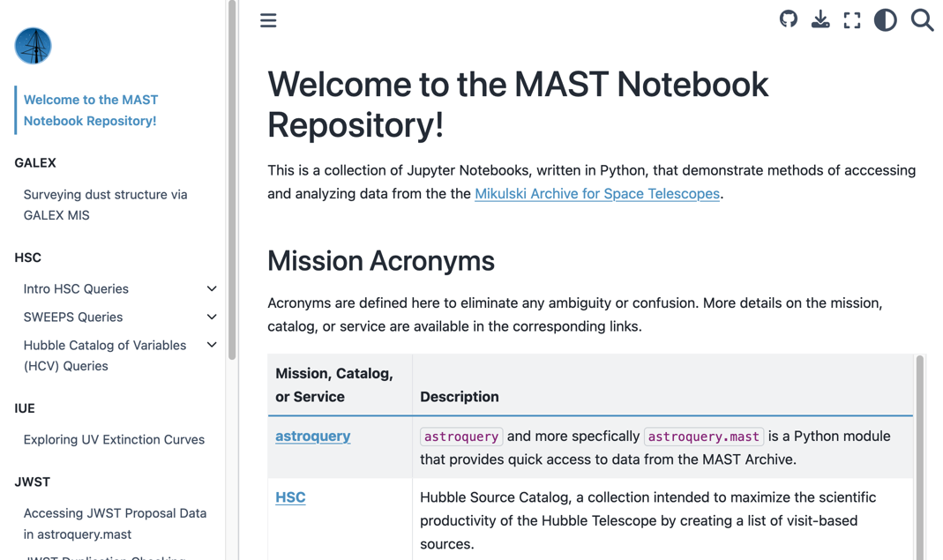The height and width of the screenshot is (560, 943).
Task: Click the astroquery.mast code snippet
Action: [x=704, y=437]
